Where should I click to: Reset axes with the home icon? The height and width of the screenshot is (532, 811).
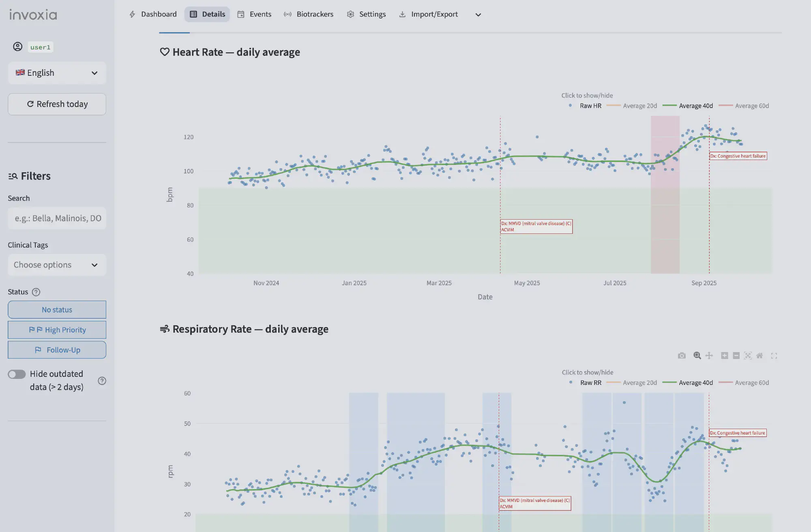pyautogui.click(x=760, y=355)
